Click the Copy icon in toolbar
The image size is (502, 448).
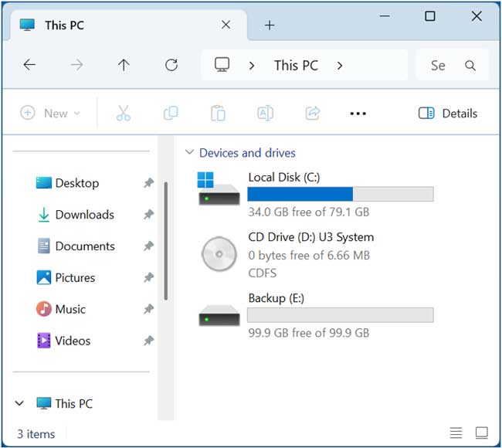click(171, 113)
